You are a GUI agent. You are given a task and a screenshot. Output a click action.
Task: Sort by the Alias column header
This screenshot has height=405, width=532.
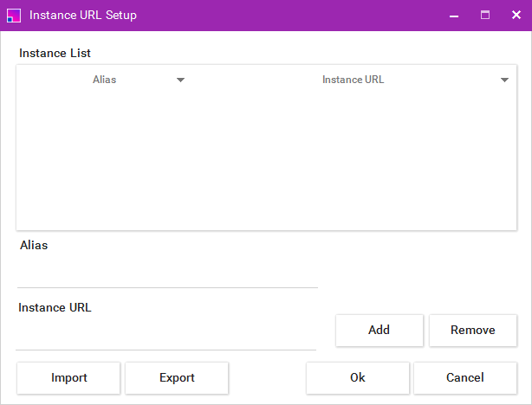(104, 80)
